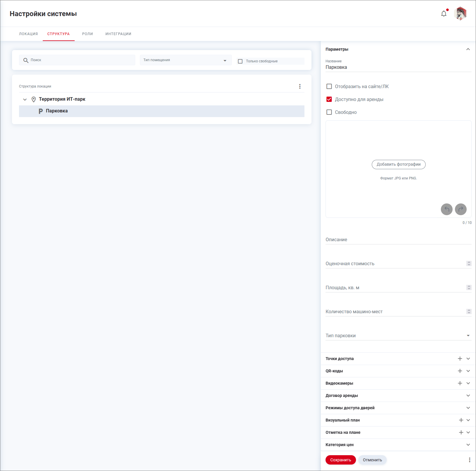
Task: Toggle the Только свободные filter checkbox
Action: pos(240,61)
